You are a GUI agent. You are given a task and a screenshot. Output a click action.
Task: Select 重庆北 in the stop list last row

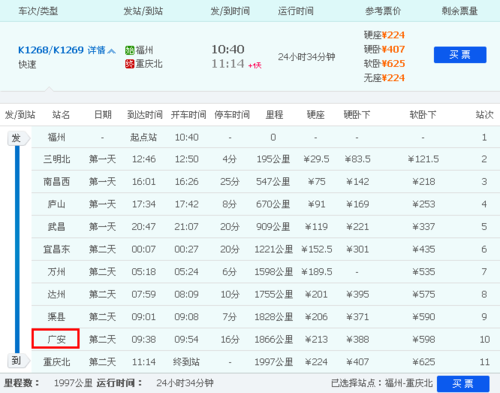tap(56, 362)
